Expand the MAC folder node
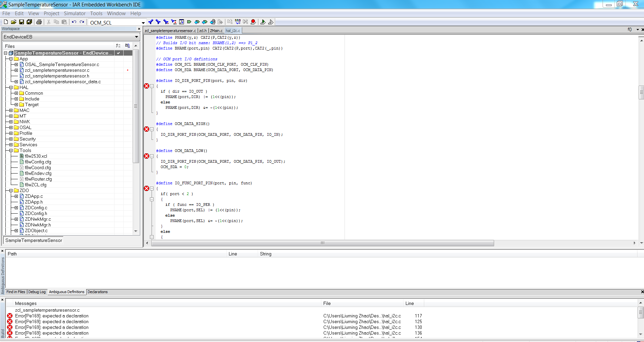The height and width of the screenshot is (342, 644). click(x=11, y=110)
